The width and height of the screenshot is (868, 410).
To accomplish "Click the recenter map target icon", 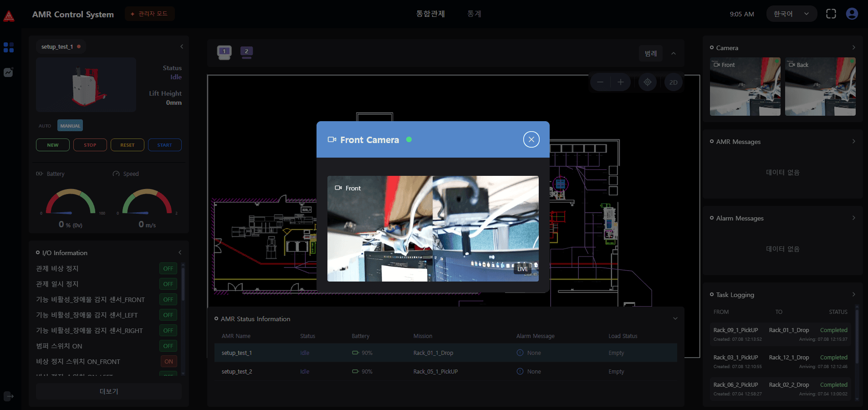I will tap(647, 82).
